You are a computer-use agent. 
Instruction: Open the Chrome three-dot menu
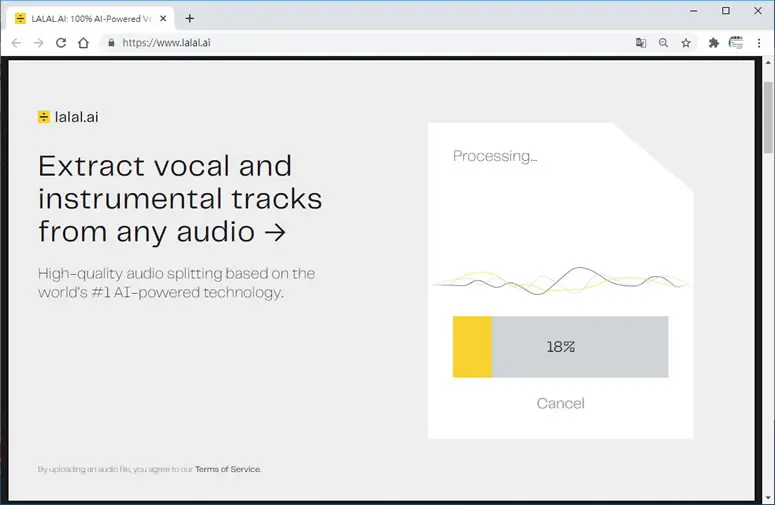point(759,43)
